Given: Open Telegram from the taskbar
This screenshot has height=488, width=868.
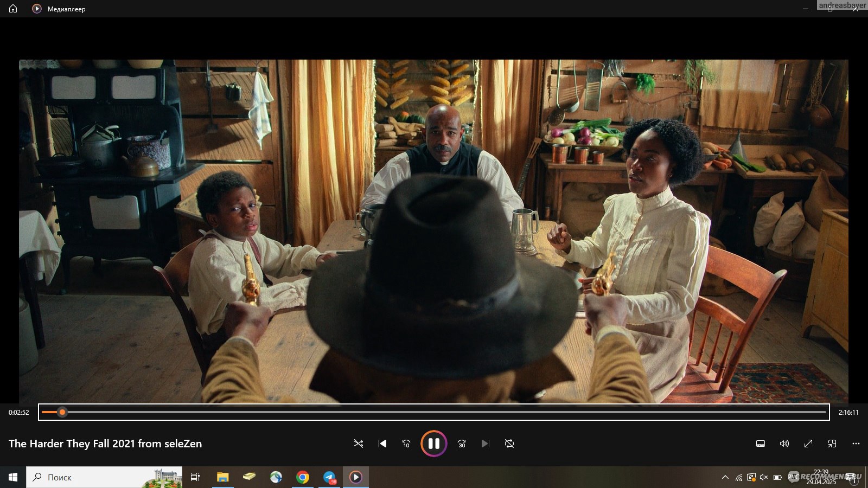Looking at the screenshot, I should click(x=329, y=477).
